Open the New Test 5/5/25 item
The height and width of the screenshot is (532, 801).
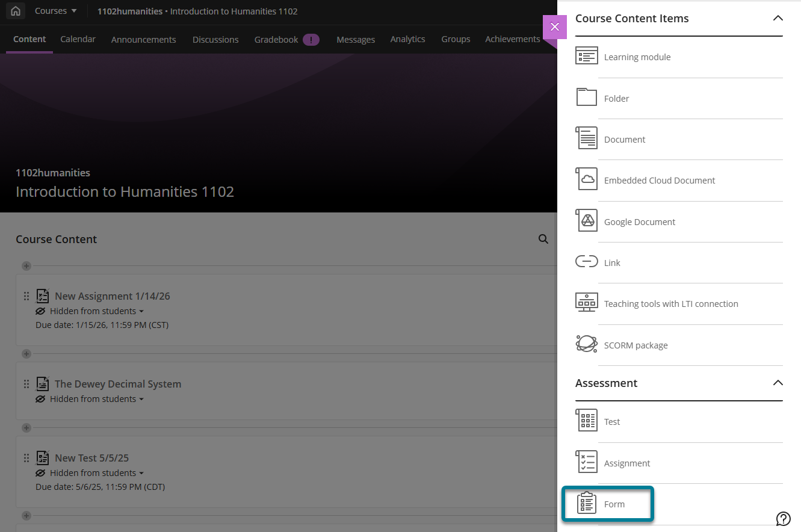(x=91, y=457)
